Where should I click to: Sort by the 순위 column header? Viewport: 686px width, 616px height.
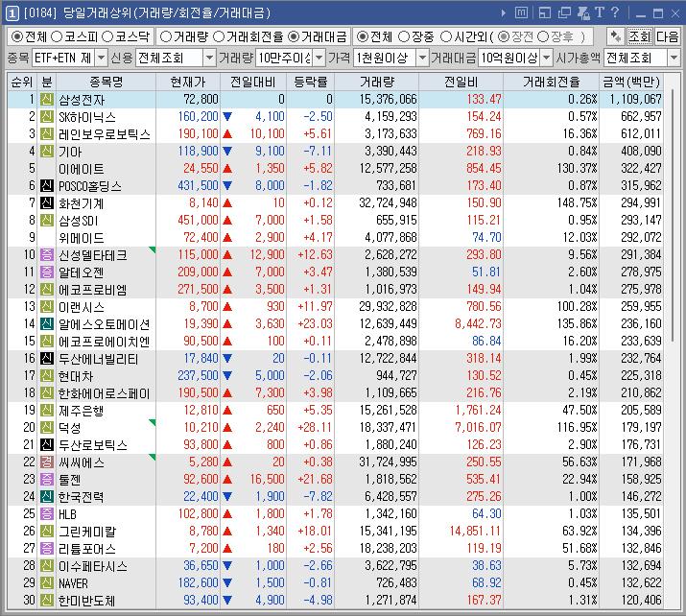22,82
